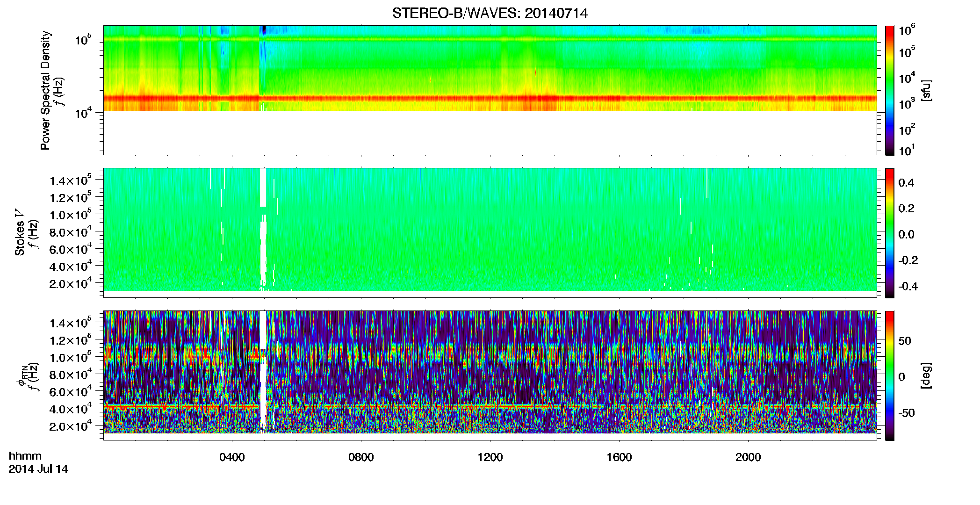The image size is (980, 505).
Task: Click the 8.0×10^4 tick in Stokes V panel
Action: click(71, 232)
